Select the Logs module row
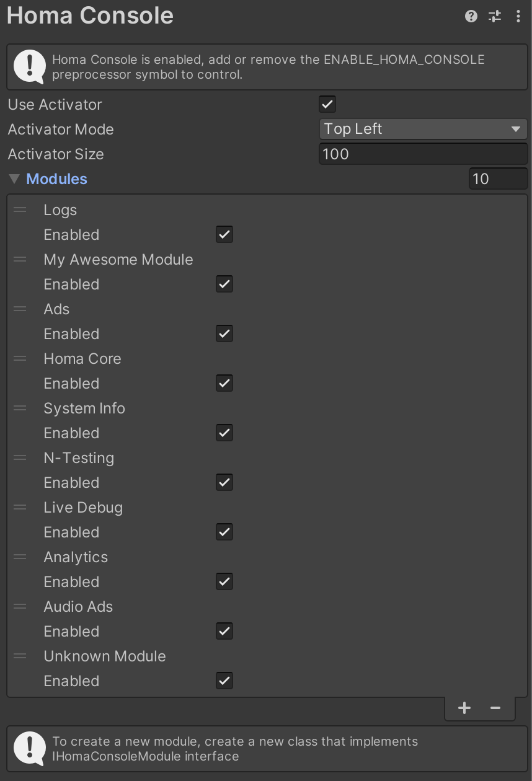This screenshot has width=532, height=781. 267,210
